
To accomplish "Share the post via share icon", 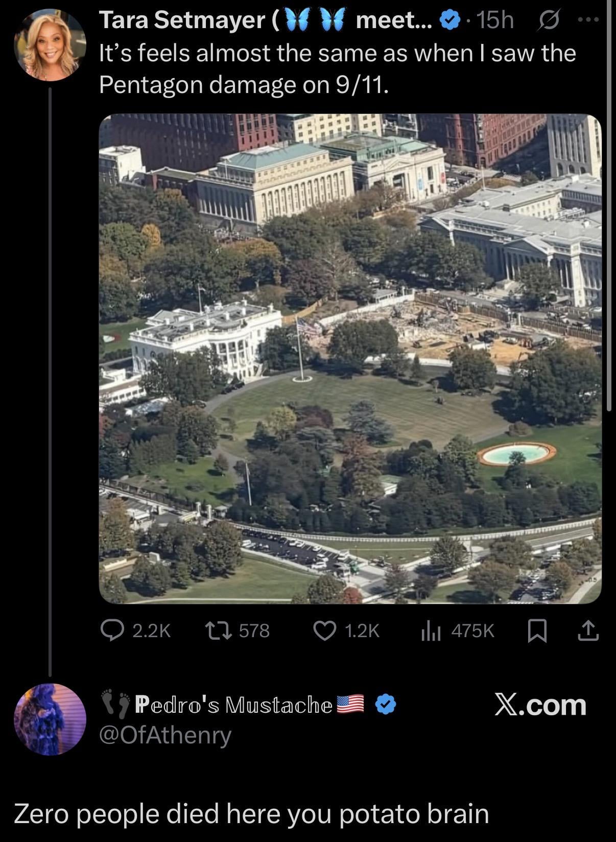I will pyautogui.click(x=587, y=630).
